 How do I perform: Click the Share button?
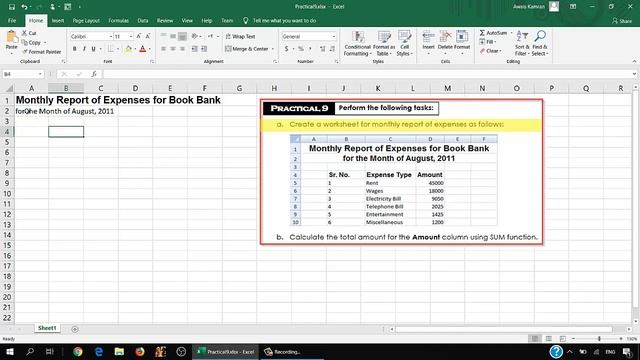tap(622, 21)
